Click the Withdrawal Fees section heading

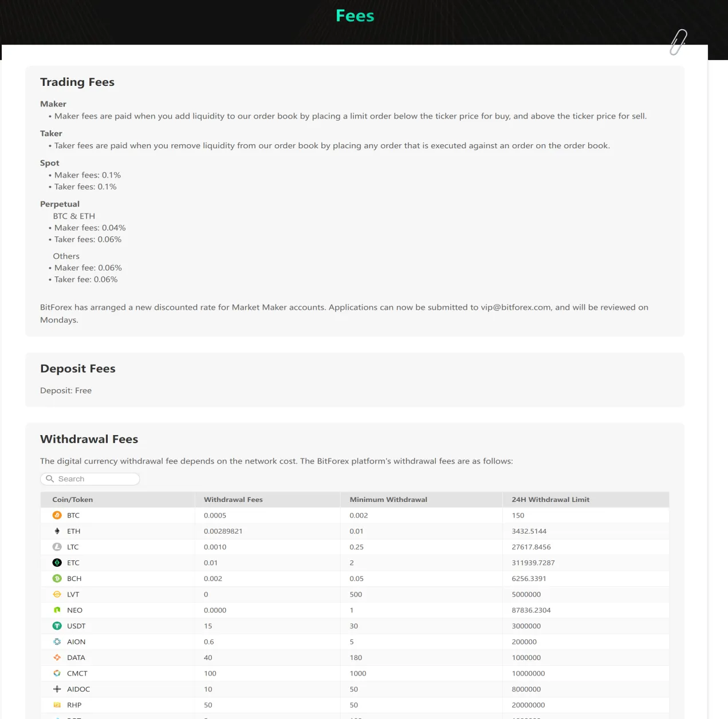click(x=89, y=439)
